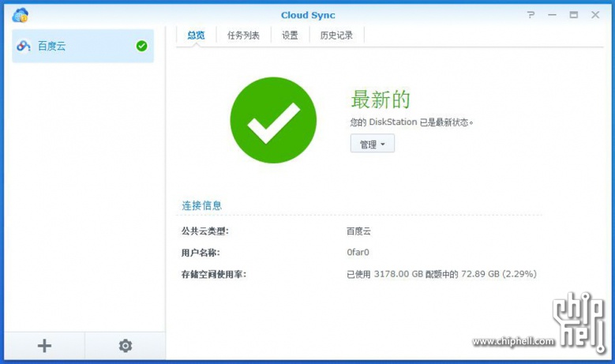Screen dimensions: 615x364
Task: Expand the 管理 dropdown button
Action: click(x=372, y=144)
